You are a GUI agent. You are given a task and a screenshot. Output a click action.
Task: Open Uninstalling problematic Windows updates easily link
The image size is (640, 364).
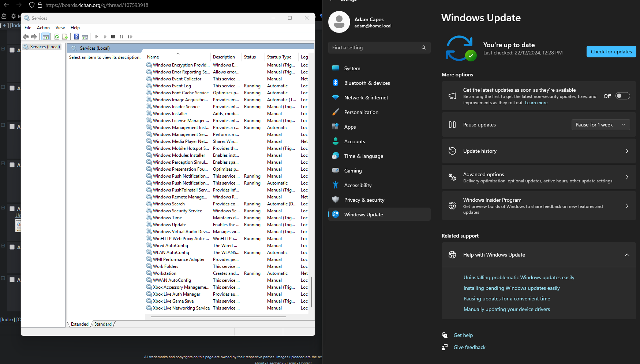coord(519,277)
